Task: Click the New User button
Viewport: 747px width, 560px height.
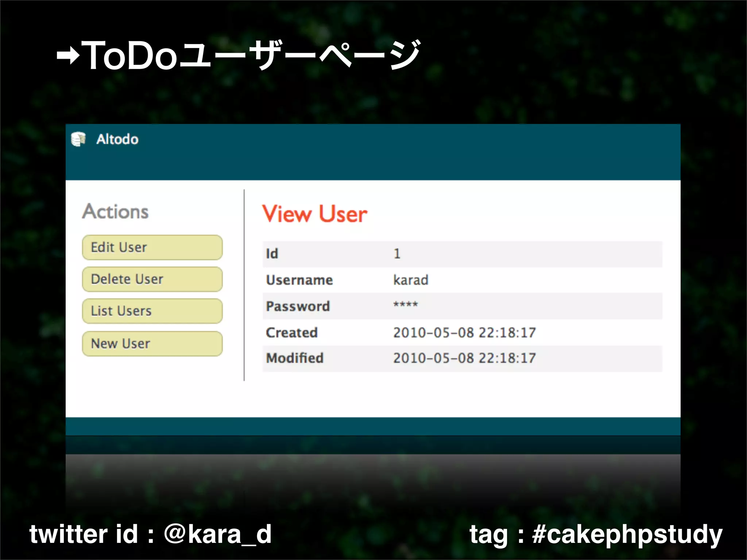Action: pyautogui.click(x=152, y=343)
